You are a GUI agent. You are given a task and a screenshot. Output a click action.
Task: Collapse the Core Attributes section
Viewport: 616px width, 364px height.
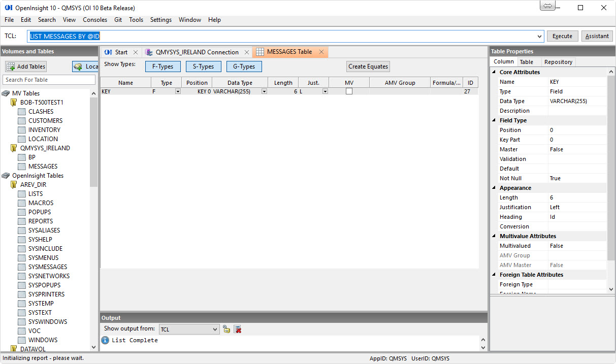pyautogui.click(x=495, y=72)
